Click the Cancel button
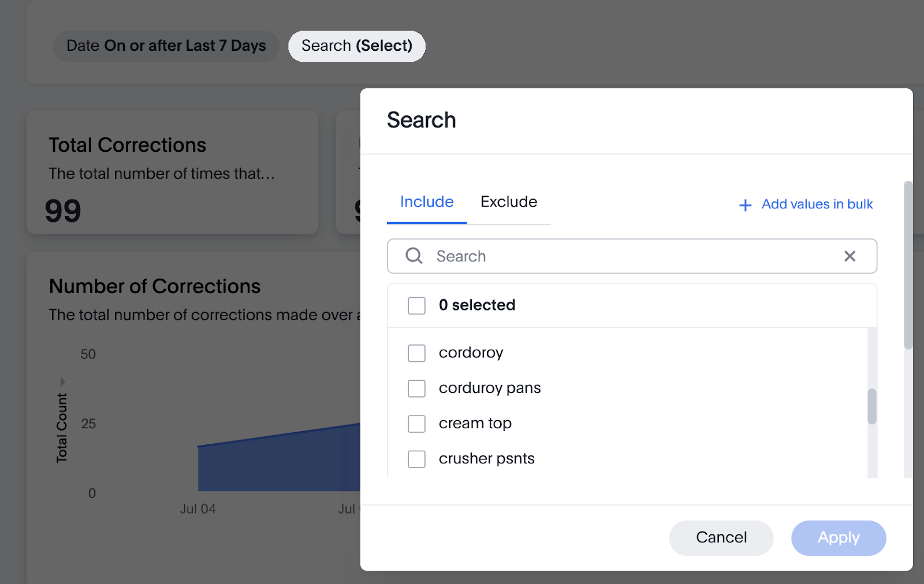 click(721, 538)
